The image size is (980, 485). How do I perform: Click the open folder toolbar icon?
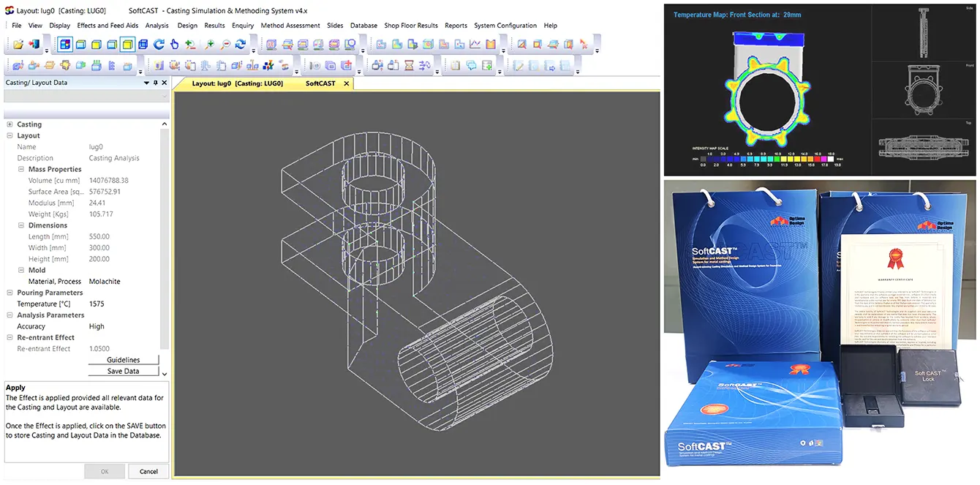click(18, 45)
